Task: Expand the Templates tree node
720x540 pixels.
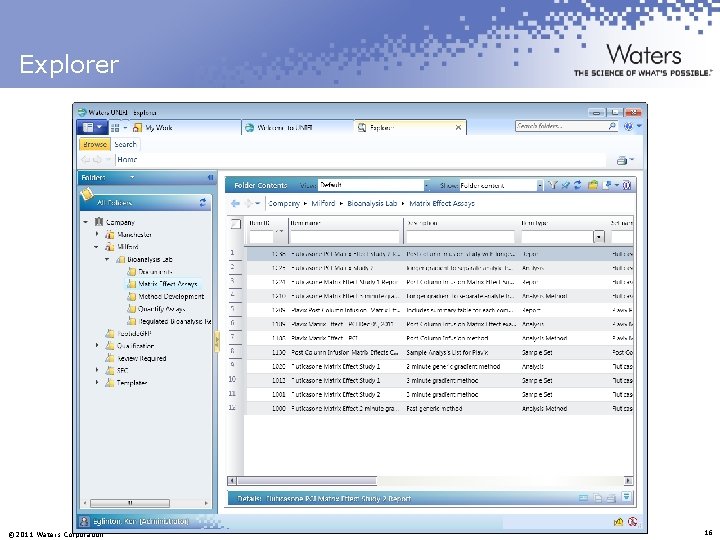Action: coord(97,382)
